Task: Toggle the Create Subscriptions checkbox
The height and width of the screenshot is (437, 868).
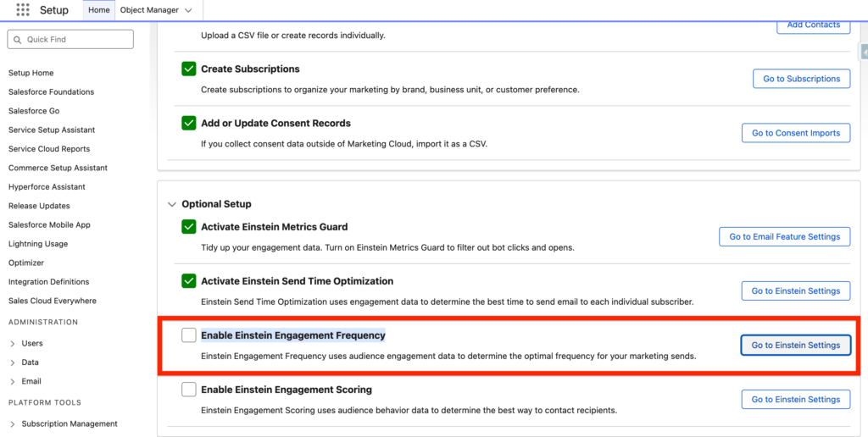Action: [188, 69]
